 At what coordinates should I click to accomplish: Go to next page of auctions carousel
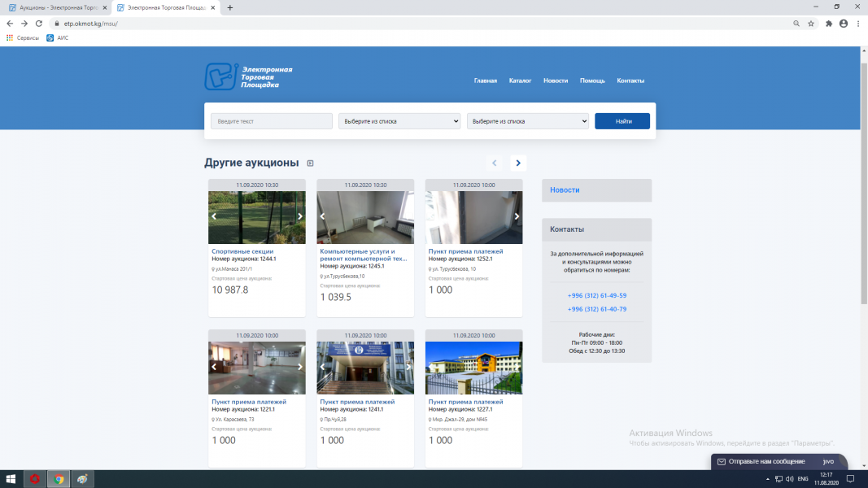point(518,163)
